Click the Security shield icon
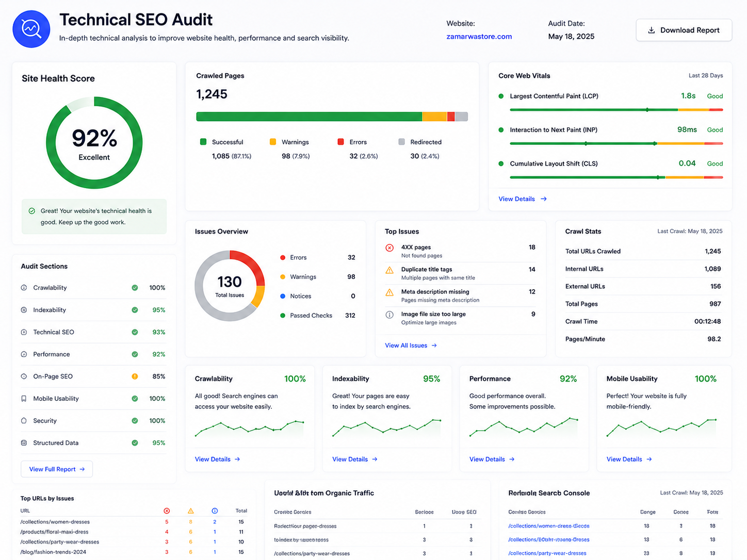The height and width of the screenshot is (560, 747). point(24,421)
